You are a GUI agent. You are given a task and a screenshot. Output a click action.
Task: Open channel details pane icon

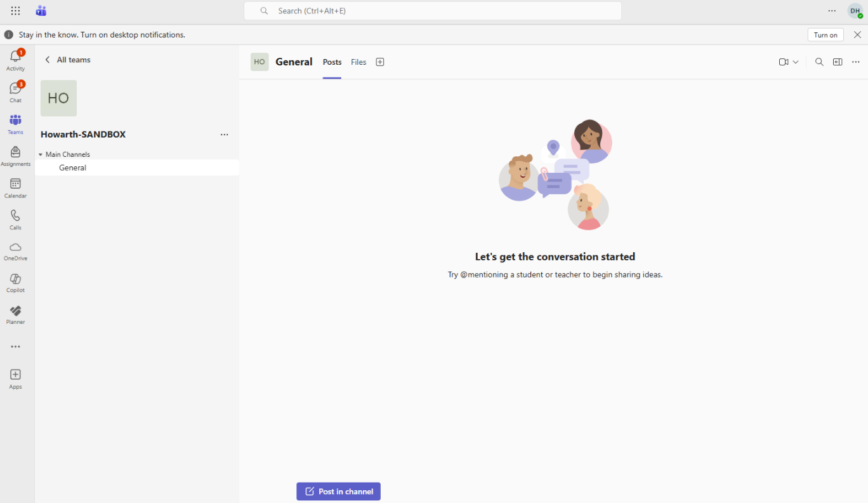(838, 62)
